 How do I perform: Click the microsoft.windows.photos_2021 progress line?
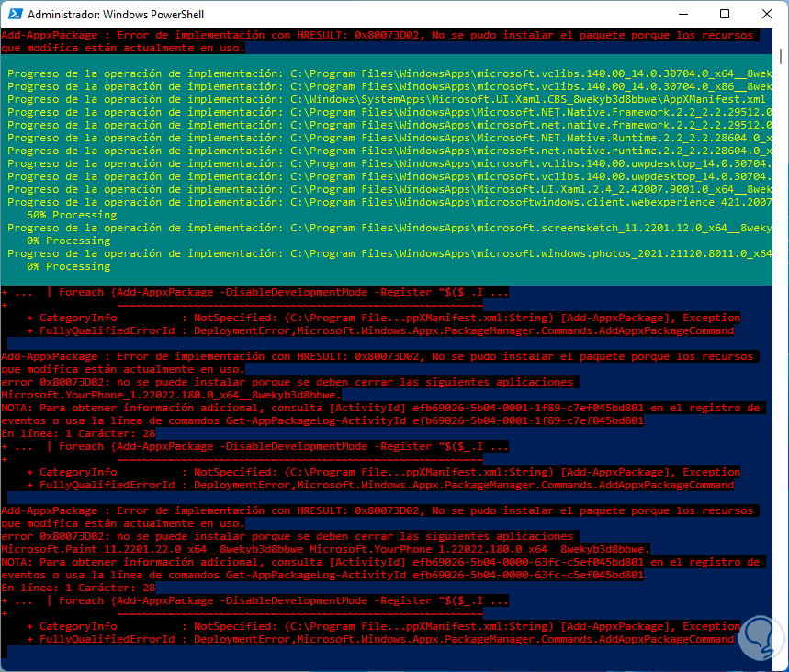coord(389,253)
